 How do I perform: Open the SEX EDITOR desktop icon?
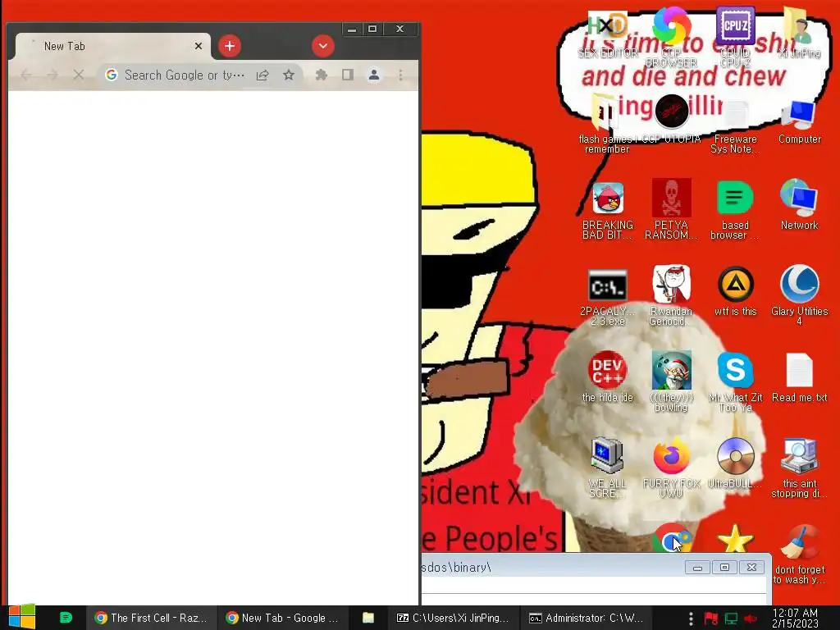pyautogui.click(x=607, y=33)
